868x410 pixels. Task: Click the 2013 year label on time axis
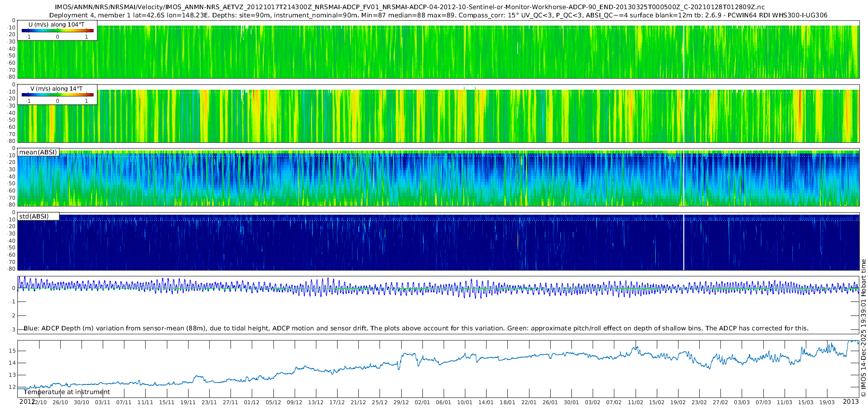point(851,401)
